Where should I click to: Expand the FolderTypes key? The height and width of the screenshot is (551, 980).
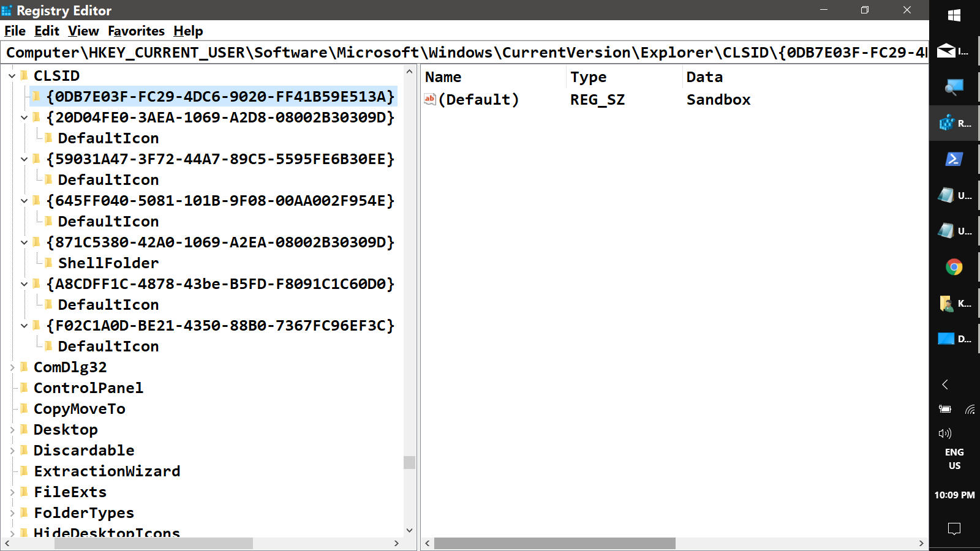click(x=12, y=513)
